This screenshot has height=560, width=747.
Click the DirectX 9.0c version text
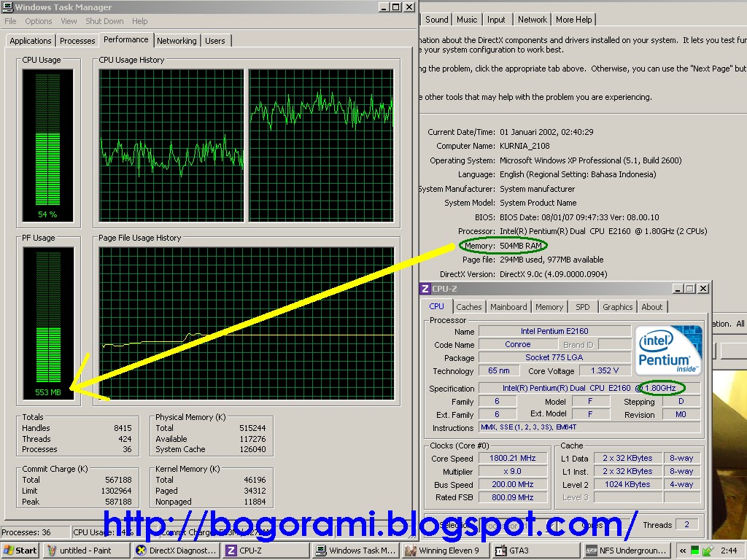(x=554, y=274)
